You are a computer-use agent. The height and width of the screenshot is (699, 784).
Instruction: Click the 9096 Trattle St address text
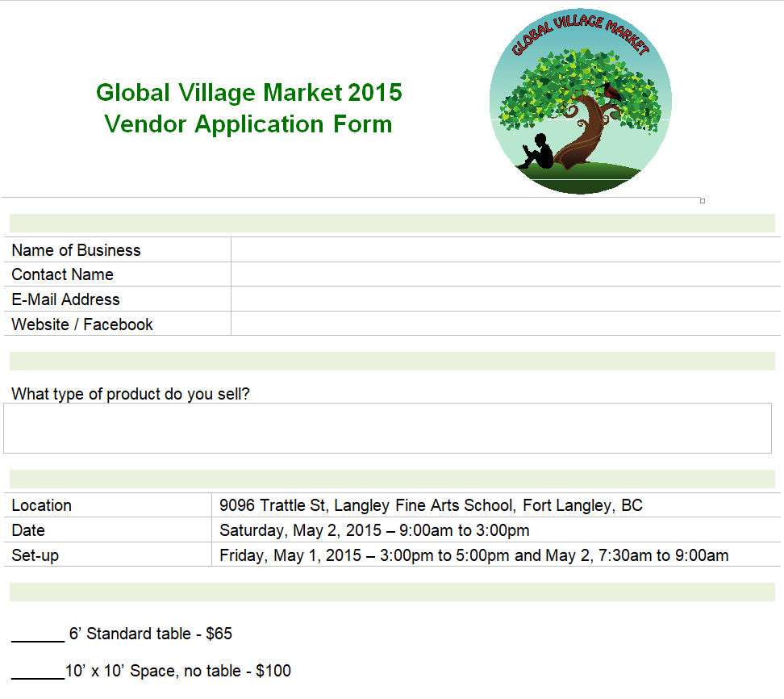pos(431,506)
